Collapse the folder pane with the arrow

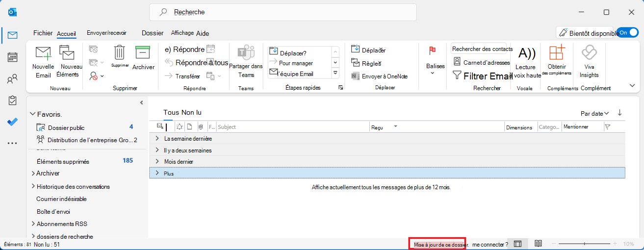click(141, 102)
